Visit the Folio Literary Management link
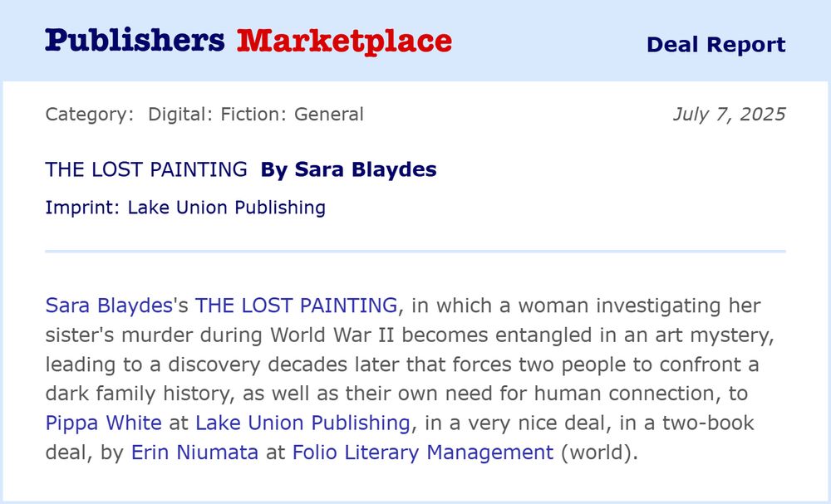The height and width of the screenshot is (504, 831). [x=422, y=453]
